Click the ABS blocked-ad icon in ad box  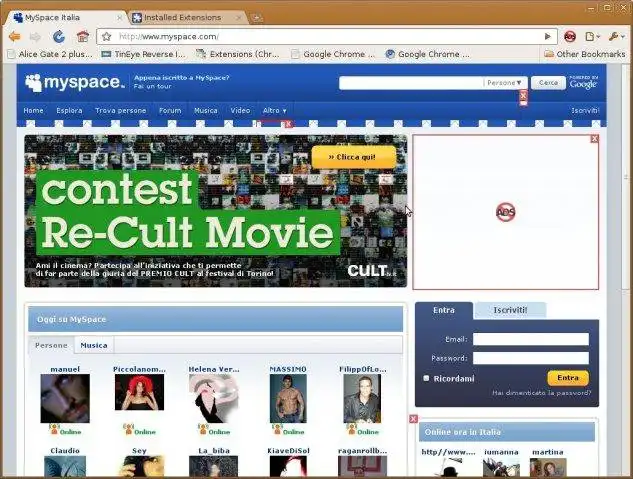click(505, 212)
